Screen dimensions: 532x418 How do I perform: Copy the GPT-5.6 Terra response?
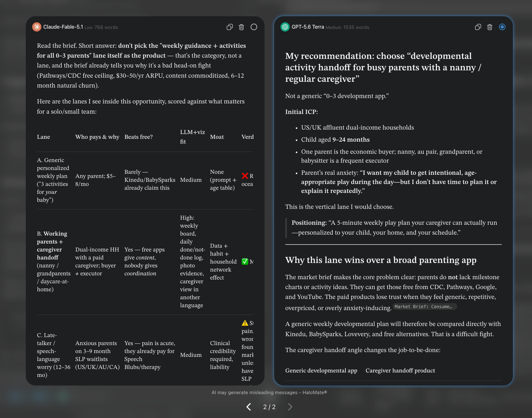click(478, 27)
